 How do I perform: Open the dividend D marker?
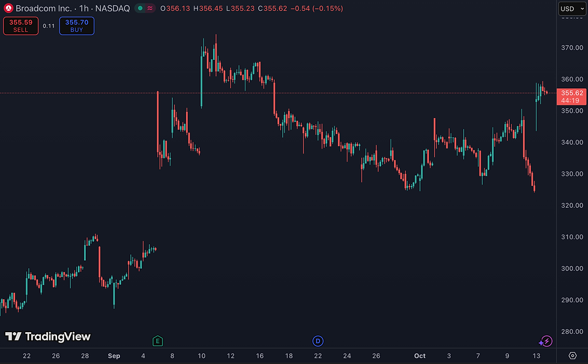[317, 341]
